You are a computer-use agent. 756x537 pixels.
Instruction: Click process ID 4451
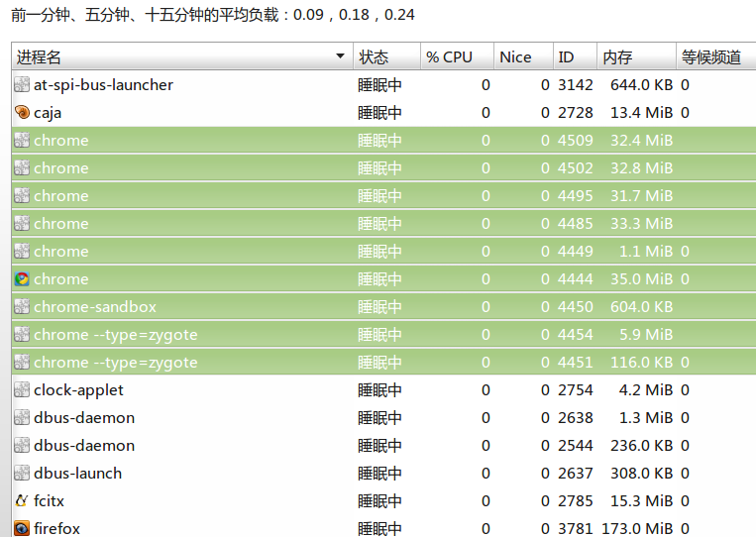pyautogui.click(x=576, y=362)
